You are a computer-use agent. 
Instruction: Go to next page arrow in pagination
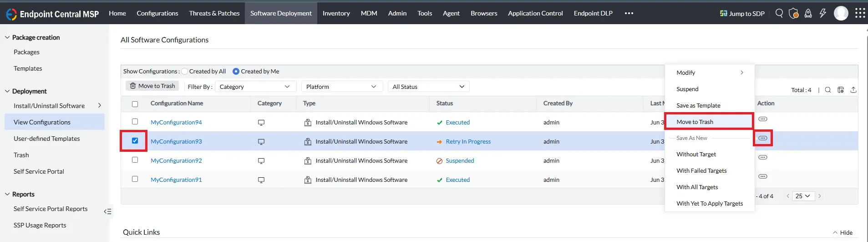click(x=820, y=196)
